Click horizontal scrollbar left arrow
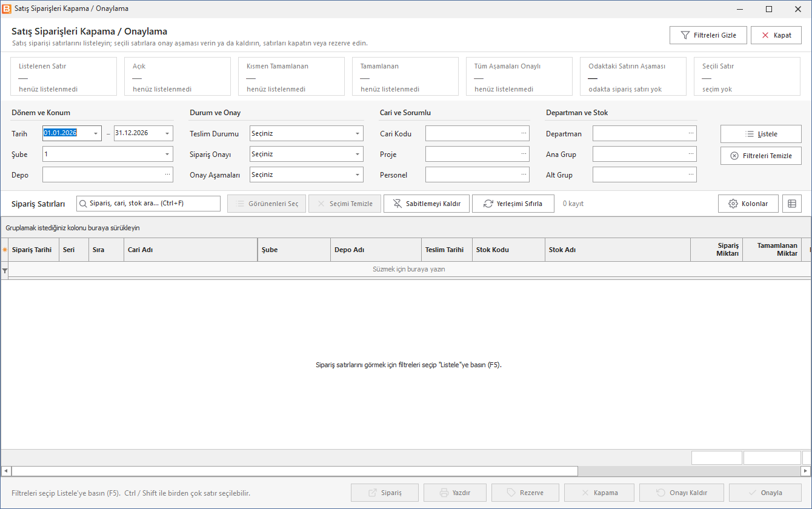This screenshot has width=812, height=509. tap(6, 471)
